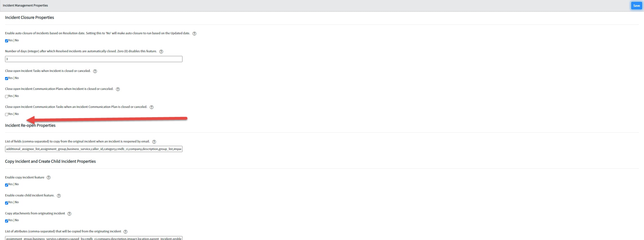Enable closing open Incident Communication Plans
This screenshot has width=644, height=240.
click(6, 96)
